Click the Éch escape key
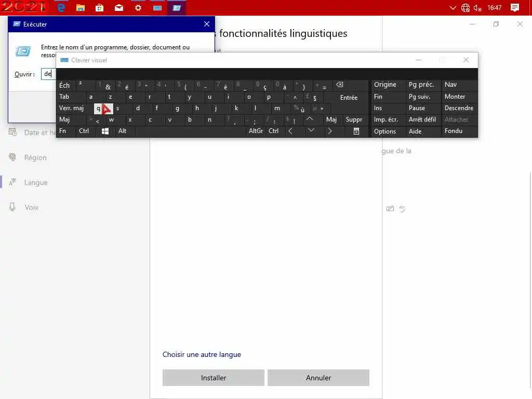Viewport: 532px width, 399px height. point(64,85)
